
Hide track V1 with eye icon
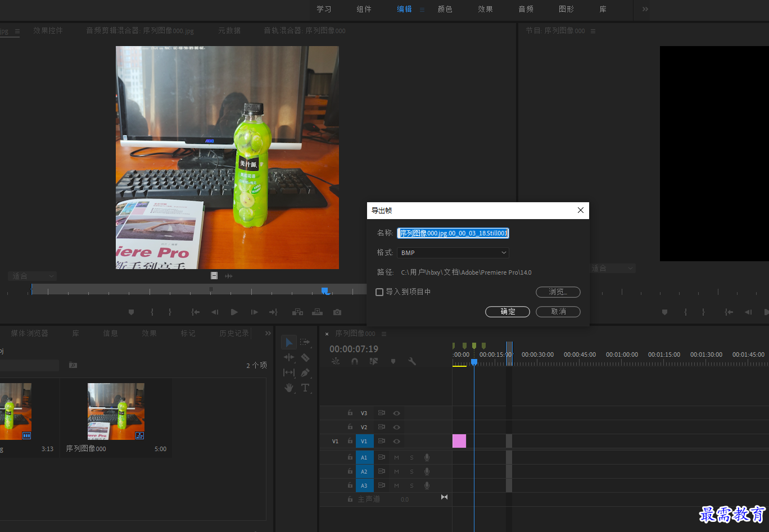pos(396,441)
